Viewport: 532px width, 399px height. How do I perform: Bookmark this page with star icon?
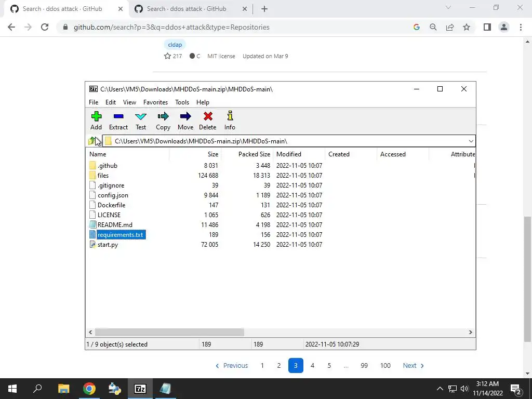click(x=467, y=27)
